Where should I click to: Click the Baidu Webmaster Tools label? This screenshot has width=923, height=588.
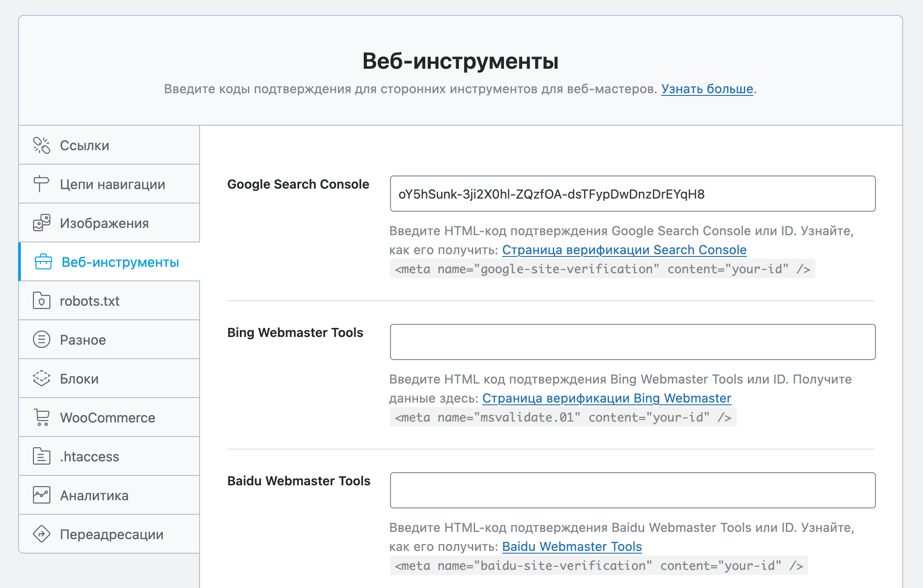[299, 481]
